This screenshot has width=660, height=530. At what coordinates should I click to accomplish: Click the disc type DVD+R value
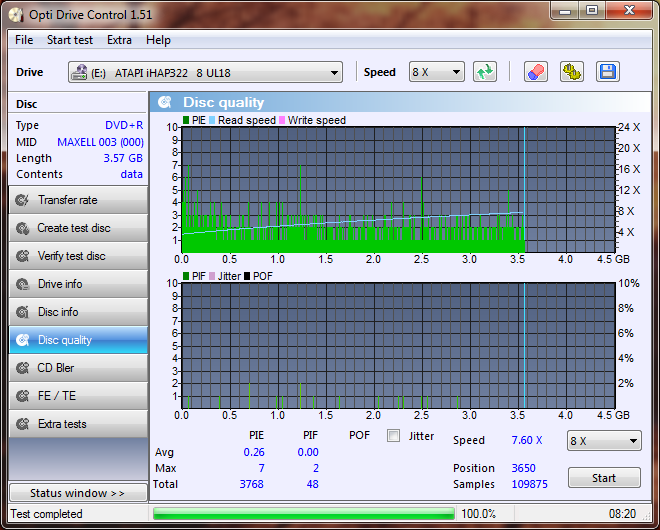coord(124,125)
